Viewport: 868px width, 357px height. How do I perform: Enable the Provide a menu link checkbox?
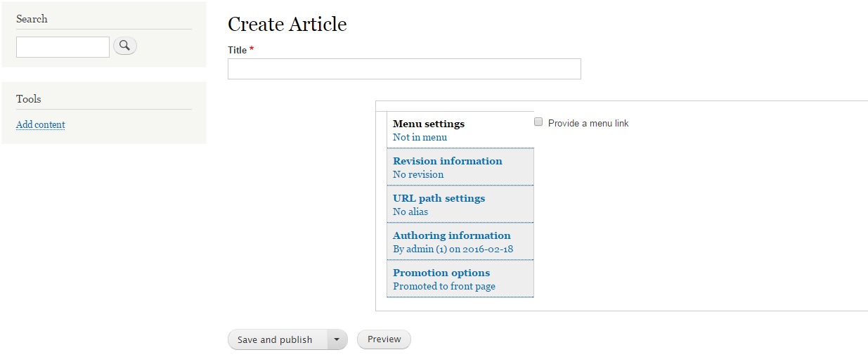click(538, 122)
